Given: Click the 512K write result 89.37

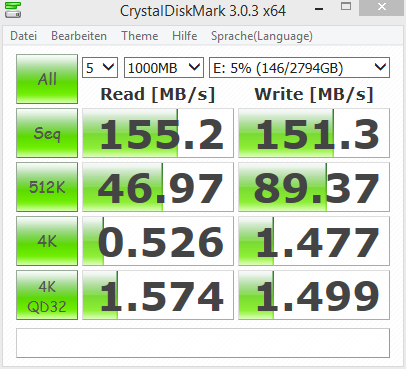Looking at the screenshot, I should 314,187.
